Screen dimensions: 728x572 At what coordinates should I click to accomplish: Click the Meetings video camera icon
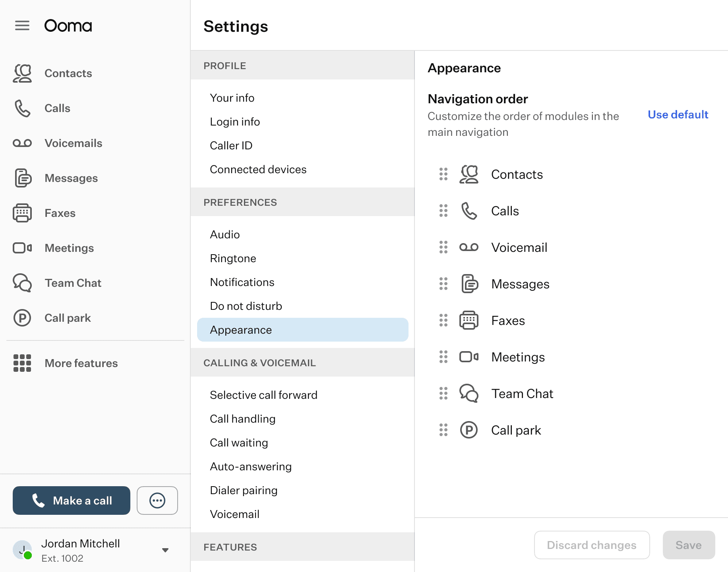[22, 248]
